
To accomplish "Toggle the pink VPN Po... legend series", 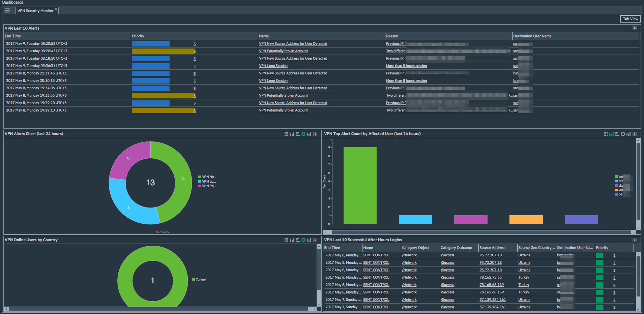I will tap(209, 186).
